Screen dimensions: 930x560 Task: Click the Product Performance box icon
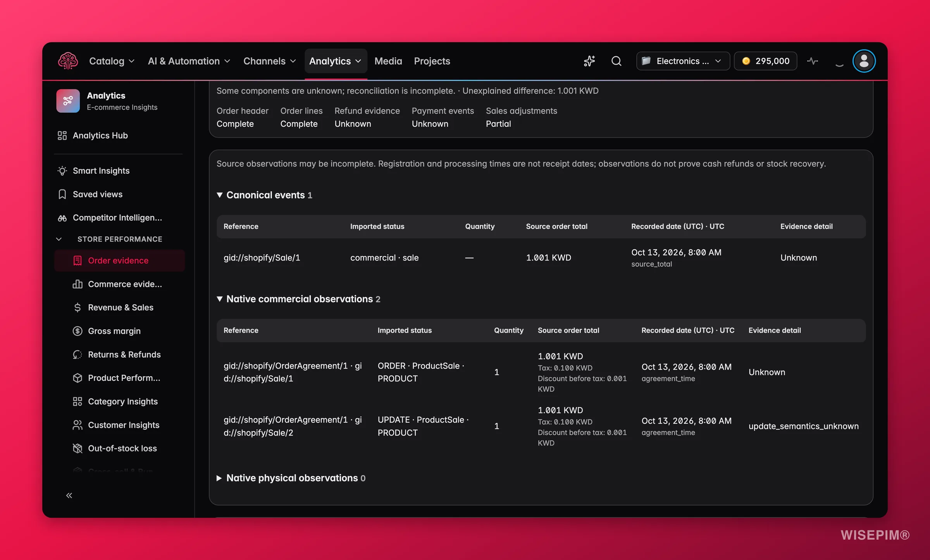pos(77,378)
